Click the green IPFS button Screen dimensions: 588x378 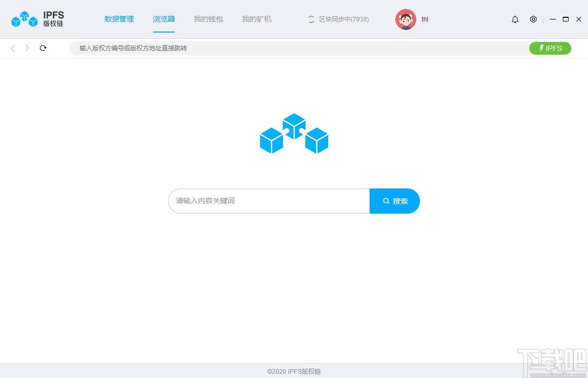550,48
